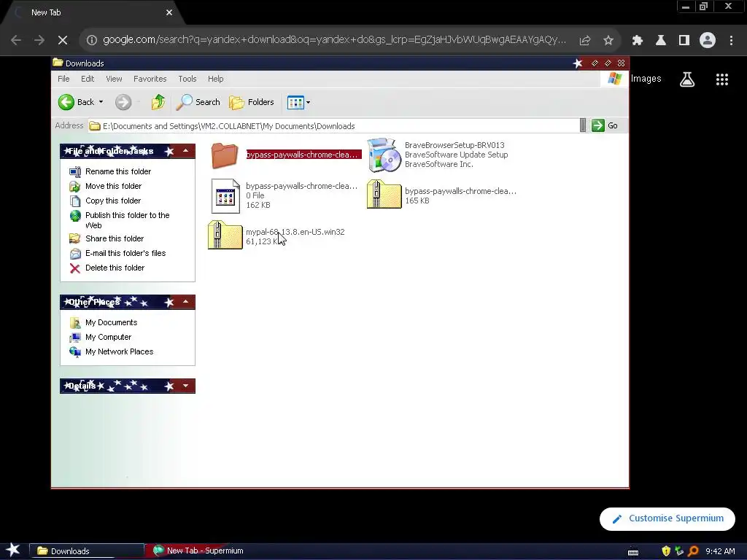Click the green Back arrow icon

point(66,102)
